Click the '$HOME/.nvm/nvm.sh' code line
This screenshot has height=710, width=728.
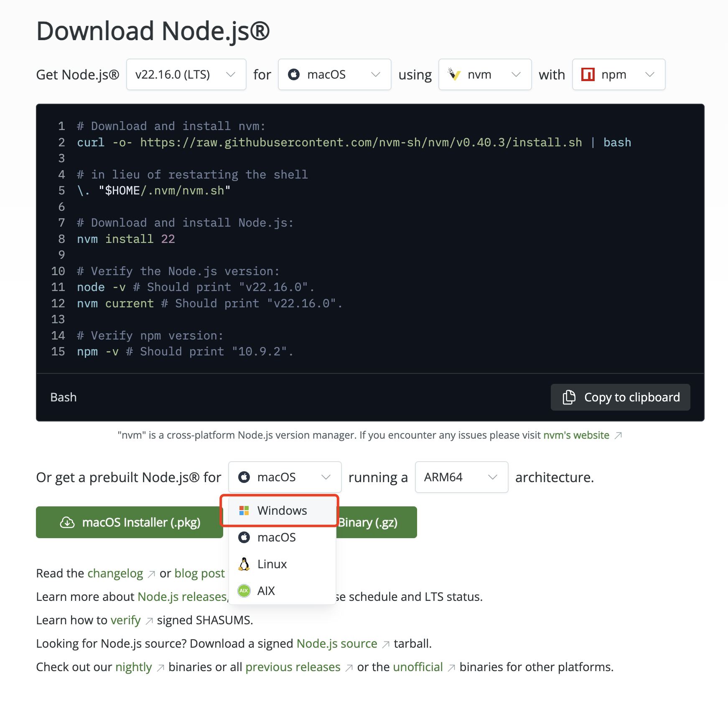coord(154,191)
